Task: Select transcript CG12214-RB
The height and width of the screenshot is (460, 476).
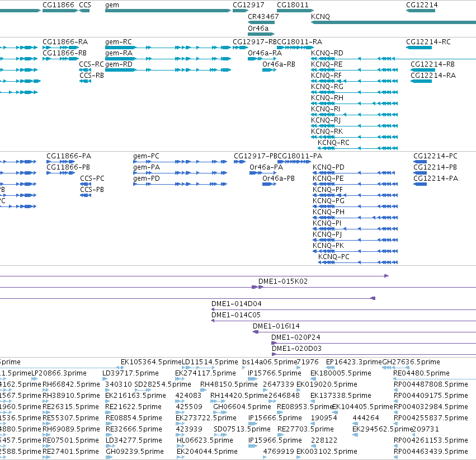Action: 432,64
